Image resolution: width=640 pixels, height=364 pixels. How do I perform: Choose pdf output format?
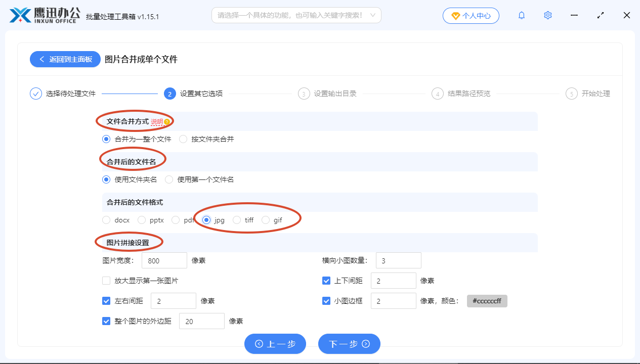click(183, 220)
